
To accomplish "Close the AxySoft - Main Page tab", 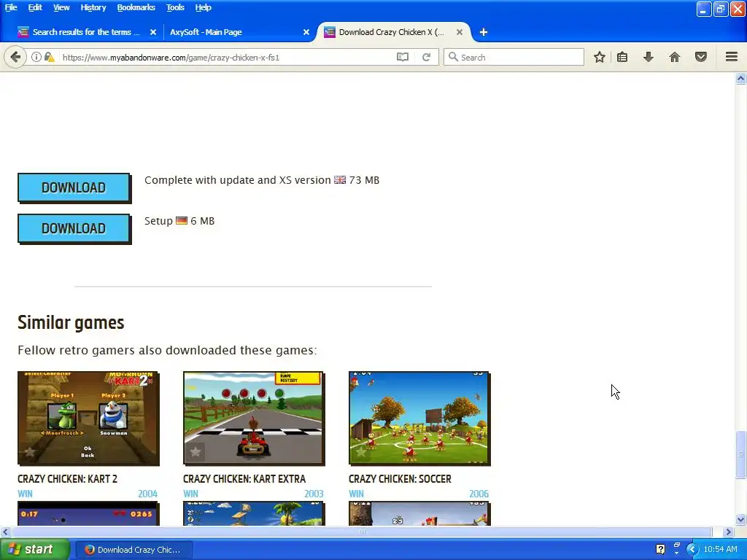I will [306, 32].
